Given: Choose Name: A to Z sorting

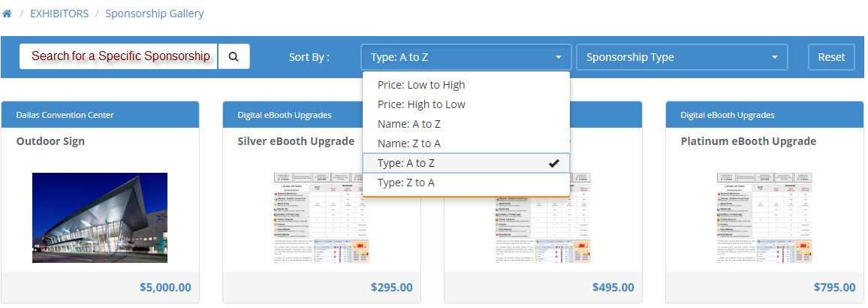Looking at the screenshot, I should click(x=409, y=124).
